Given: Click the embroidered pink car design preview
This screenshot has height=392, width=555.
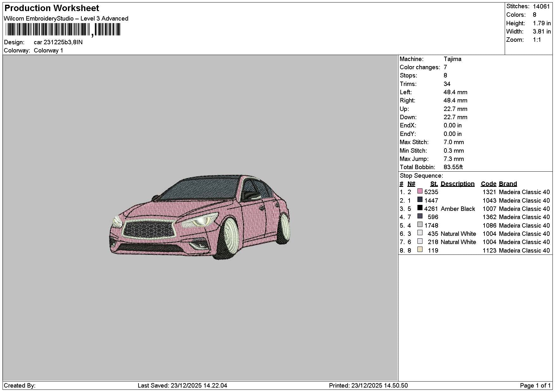Looking at the screenshot, I should coord(200,217).
